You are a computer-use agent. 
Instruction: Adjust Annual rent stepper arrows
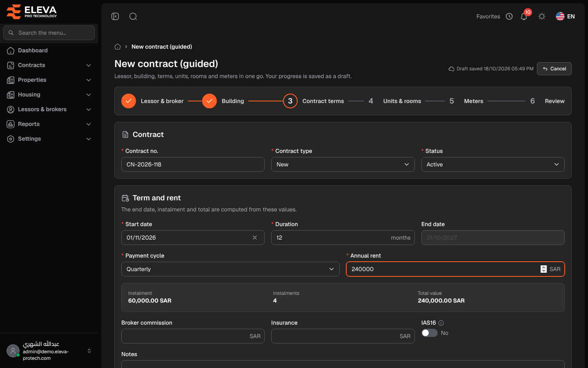point(543,269)
